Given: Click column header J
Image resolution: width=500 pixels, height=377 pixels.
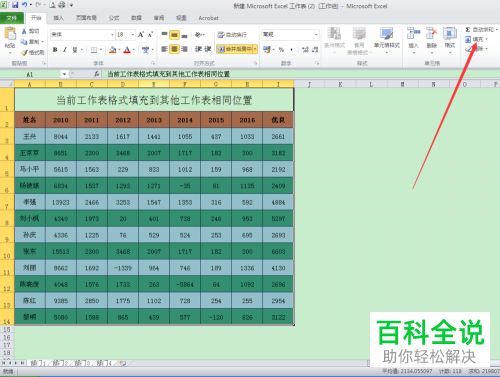Looking at the screenshot, I should coord(309,84).
